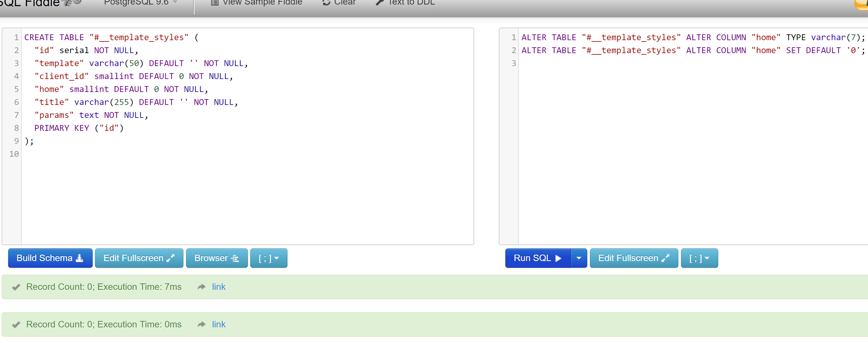Click the green checkmark in first result bar
This screenshot has height=342, width=868.
click(x=16, y=287)
